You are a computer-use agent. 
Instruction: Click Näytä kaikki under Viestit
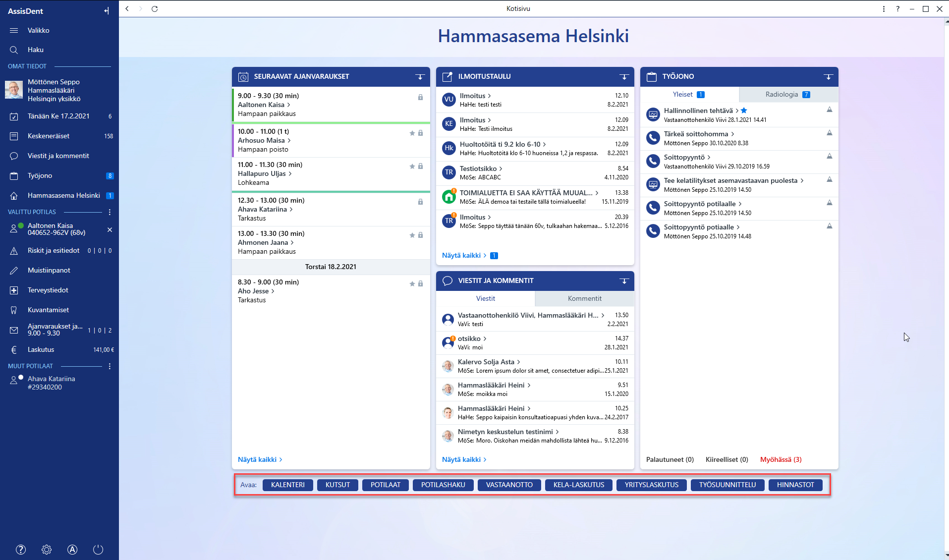coord(464,459)
